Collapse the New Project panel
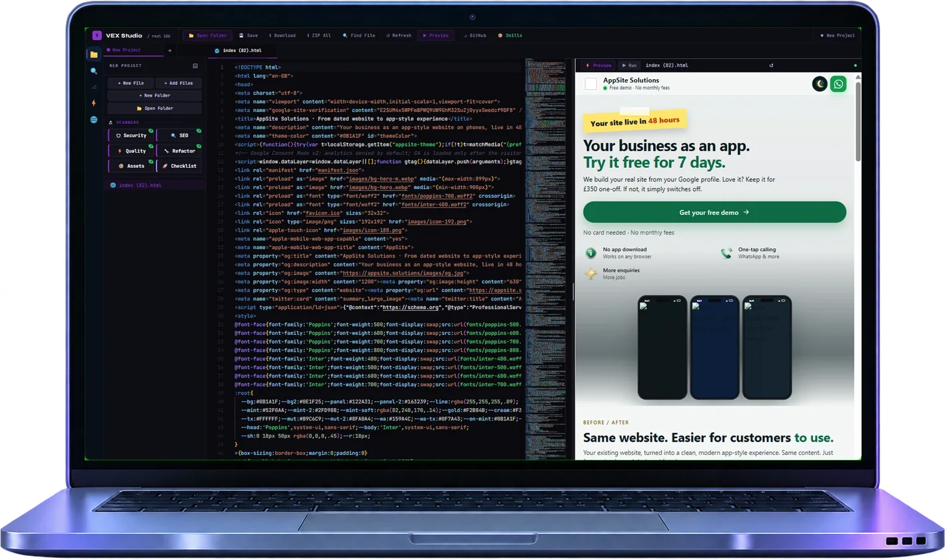Viewport: 945px width, 560px height. tap(195, 66)
